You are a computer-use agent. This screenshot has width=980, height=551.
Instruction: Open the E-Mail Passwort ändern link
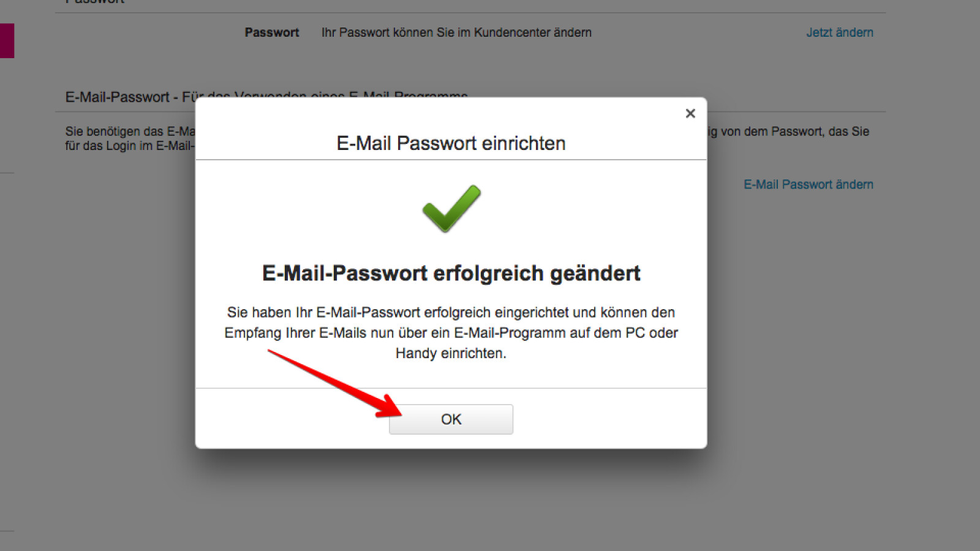tap(808, 184)
